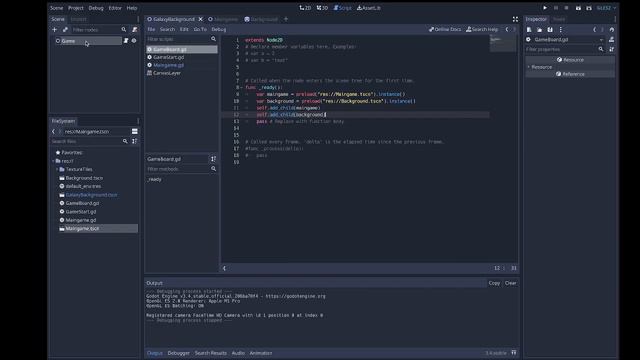The height and width of the screenshot is (360, 640).
Task: Add a new scene tab
Action: pyautogui.click(x=286, y=19)
